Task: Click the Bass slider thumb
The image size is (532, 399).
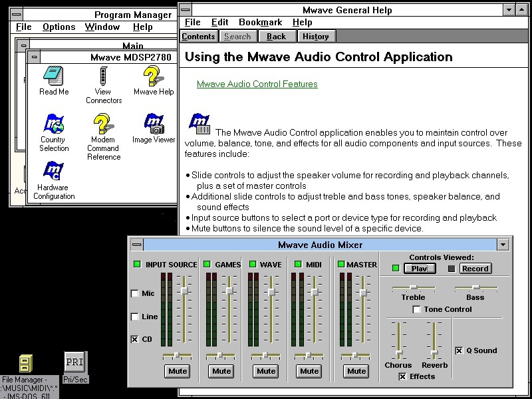Action: coord(475,287)
